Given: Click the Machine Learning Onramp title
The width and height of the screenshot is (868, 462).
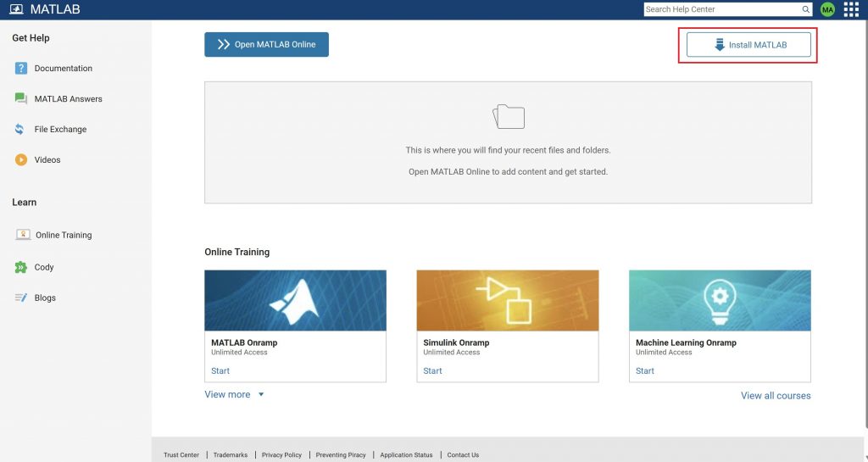Looking at the screenshot, I should (686, 342).
